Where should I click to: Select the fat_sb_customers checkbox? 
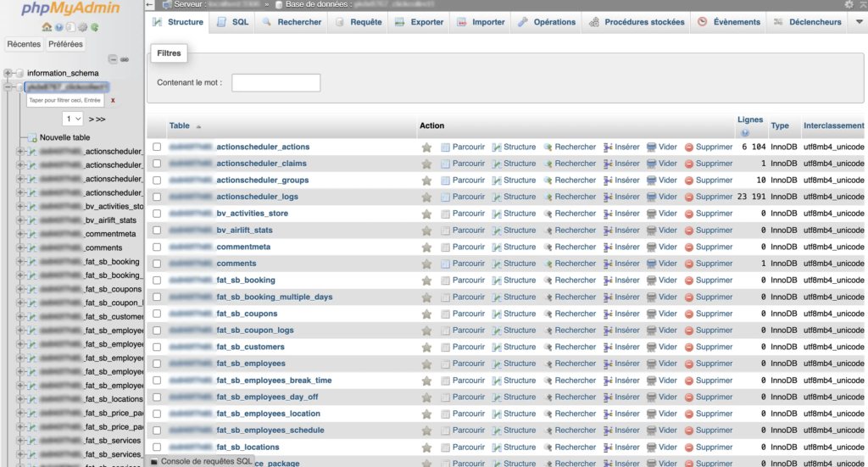point(157,347)
